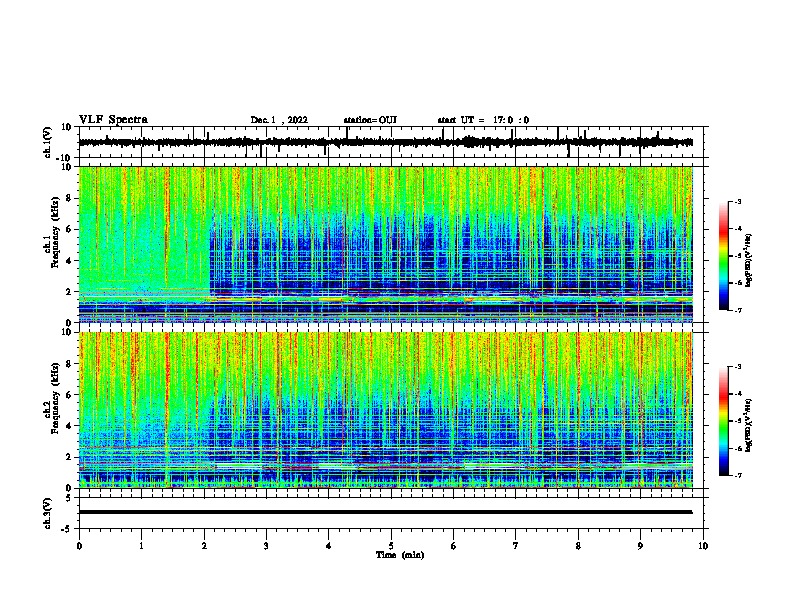Click the "VLF Spectra" title text
The height and width of the screenshot is (612, 792).
[x=113, y=120]
